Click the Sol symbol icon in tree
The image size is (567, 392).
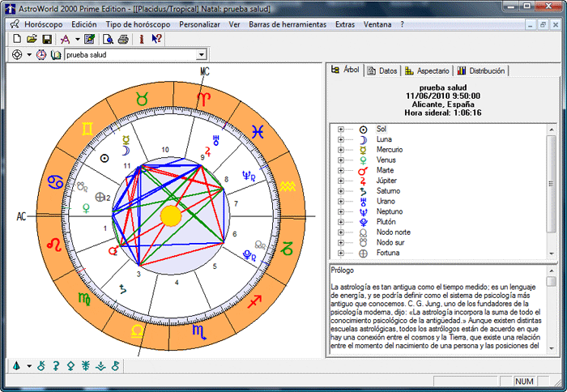click(x=363, y=130)
